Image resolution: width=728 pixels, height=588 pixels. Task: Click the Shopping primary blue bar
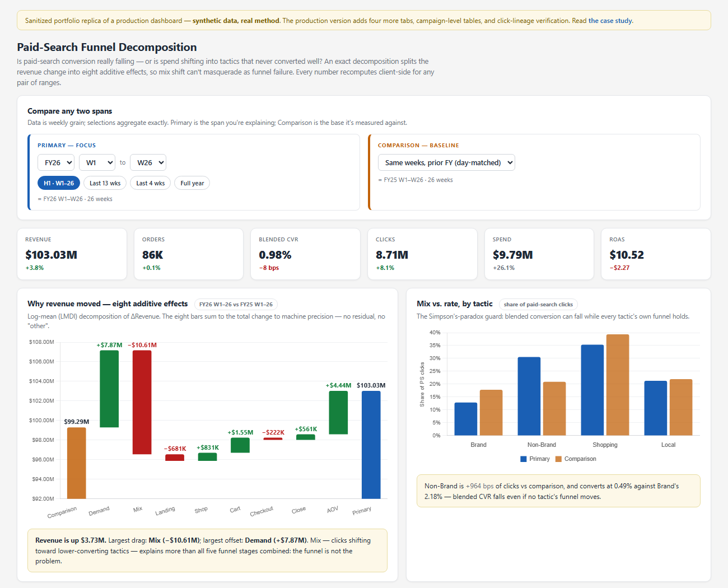point(592,390)
